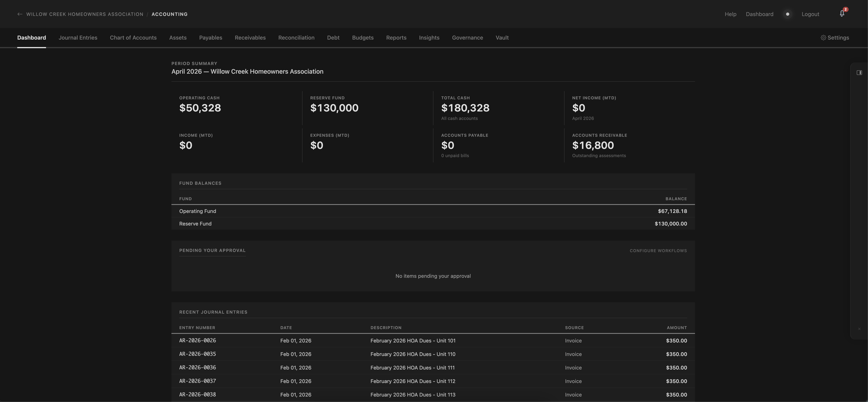Open journal entry AR-2026-0026
Viewport: 868px width, 402px height.
click(x=198, y=341)
